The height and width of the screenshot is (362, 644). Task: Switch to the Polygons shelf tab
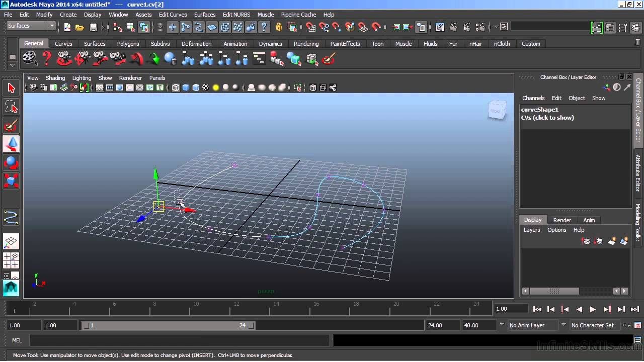coord(128,44)
